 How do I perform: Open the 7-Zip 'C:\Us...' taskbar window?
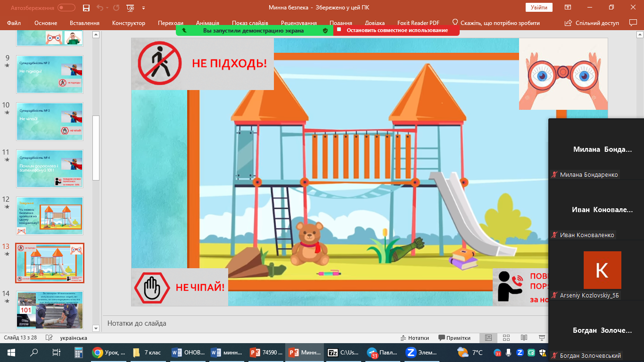click(x=343, y=352)
